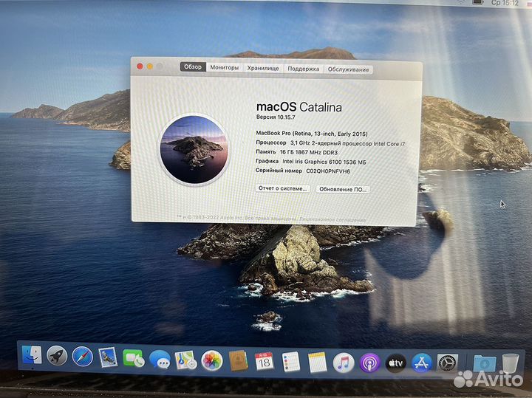Open Messages app in Dock
The image size is (532, 398).
[x=160, y=360]
